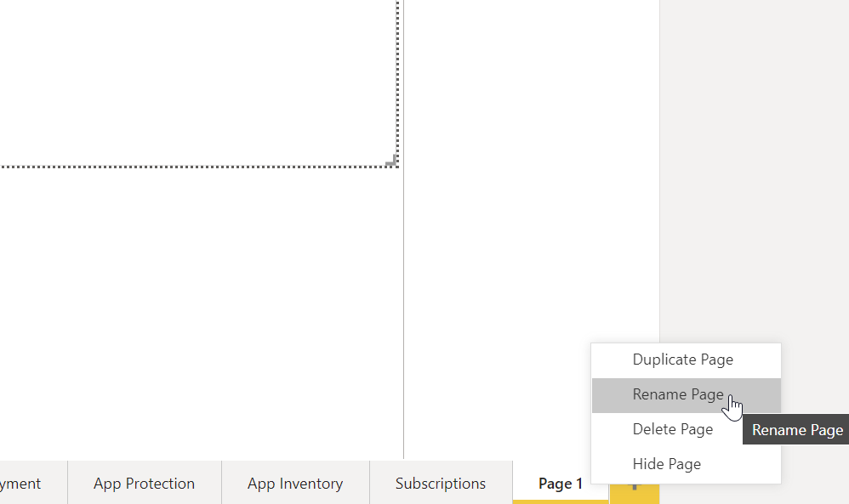The image size is (849, 504).
Task: Open the App Inventory page
Action: click(x=294, y=483)
